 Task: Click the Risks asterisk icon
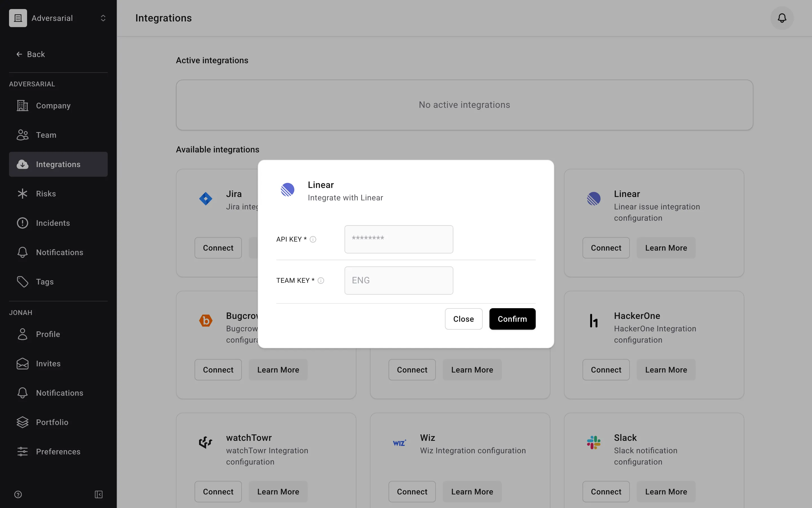click(x=23, y=194)
